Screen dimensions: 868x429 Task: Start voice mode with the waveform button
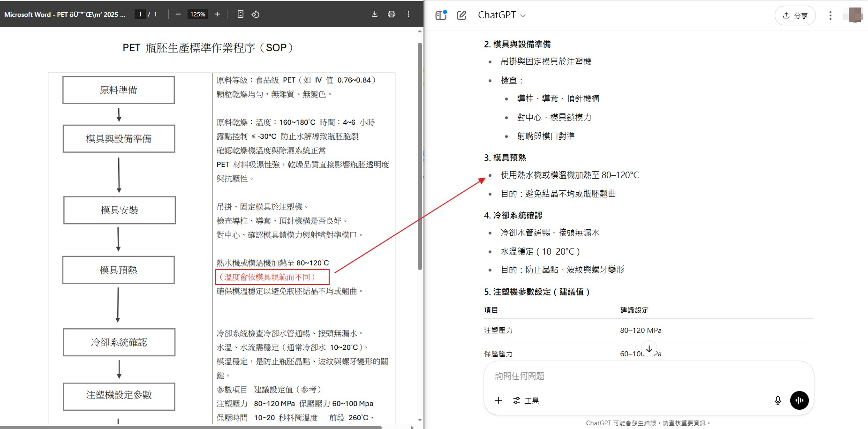pos(799,400)
